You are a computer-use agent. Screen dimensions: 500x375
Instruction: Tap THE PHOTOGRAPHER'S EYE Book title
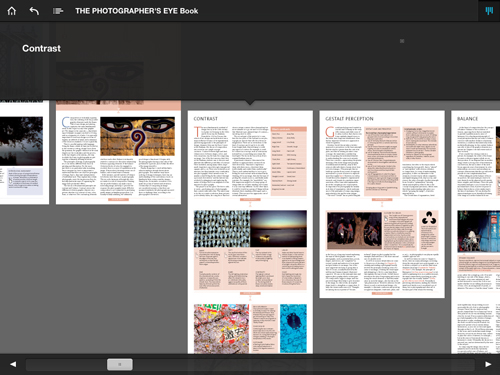tap(136, 11)
